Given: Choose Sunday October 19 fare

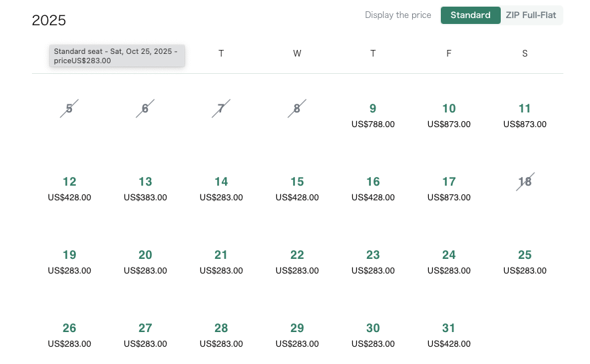Looking at the screenshot, I should (x=69, y=262).
